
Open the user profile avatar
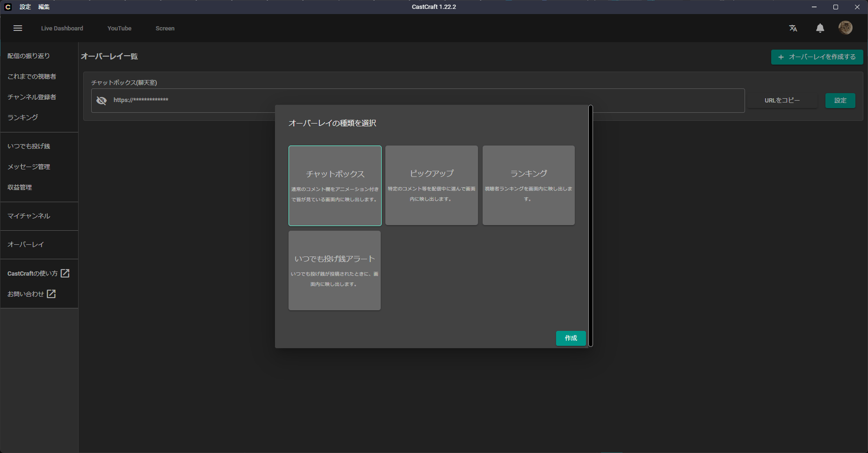point(845,28)
